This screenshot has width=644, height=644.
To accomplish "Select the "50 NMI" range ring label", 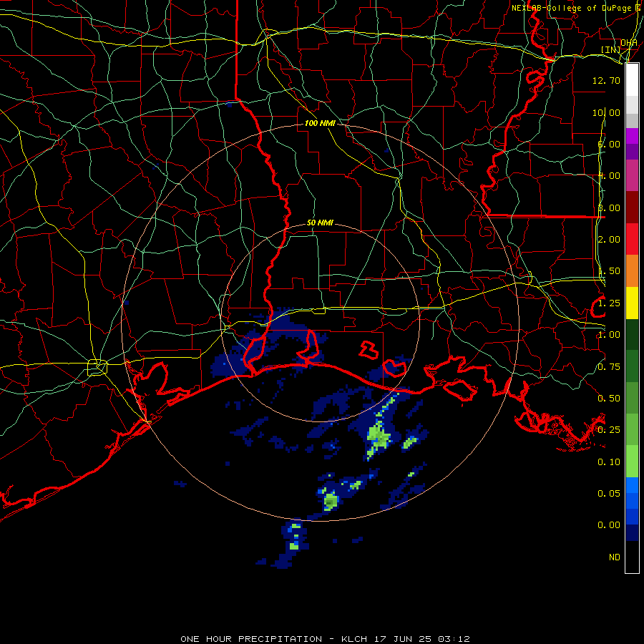I will point(320,223).
